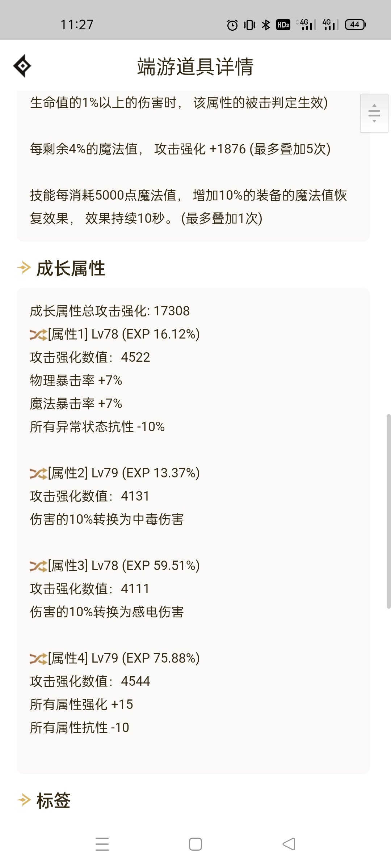
Task: Select the 端游道具详情 page title
Action: point(195,67)
